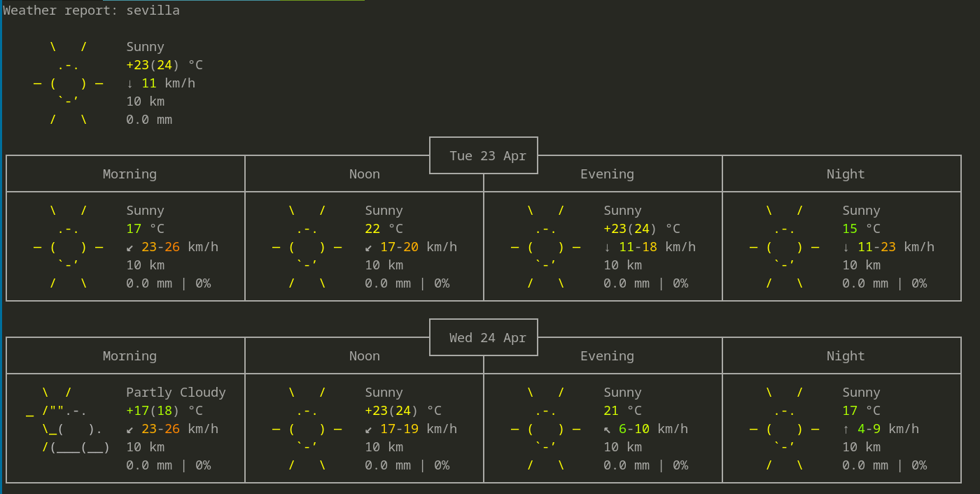Click Wednesday Morning's partly cloudy icon

coord(69,429)
